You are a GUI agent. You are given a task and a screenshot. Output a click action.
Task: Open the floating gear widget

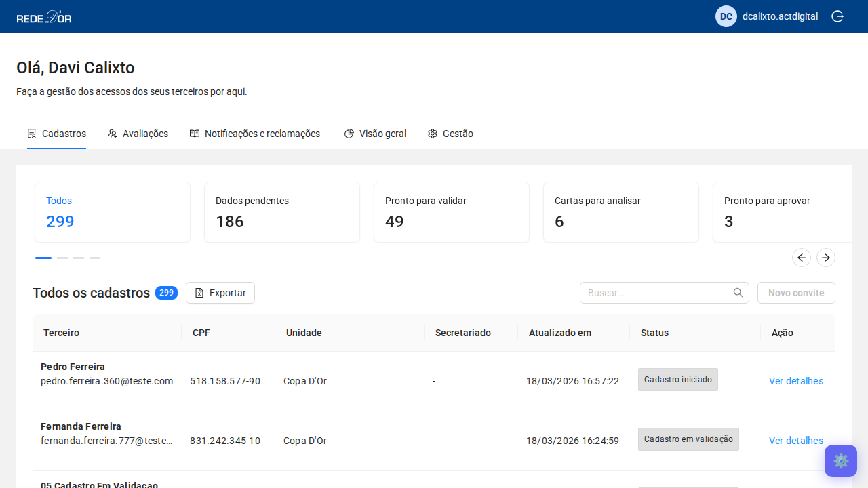(x=840, y=461)
